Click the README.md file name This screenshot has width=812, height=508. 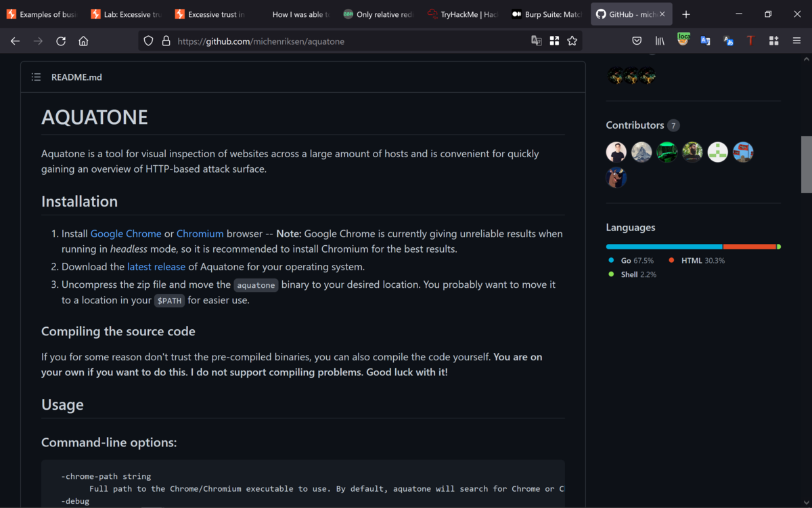[x=76, y=77]
